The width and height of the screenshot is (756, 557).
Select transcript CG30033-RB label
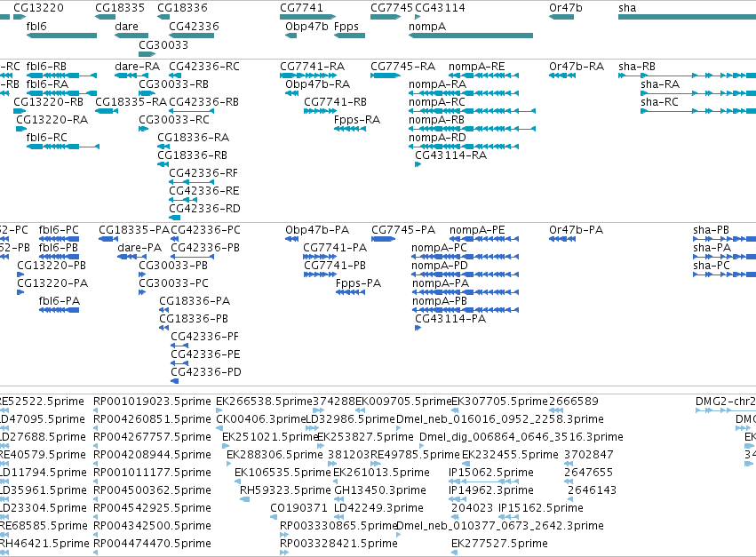(173, 84)
